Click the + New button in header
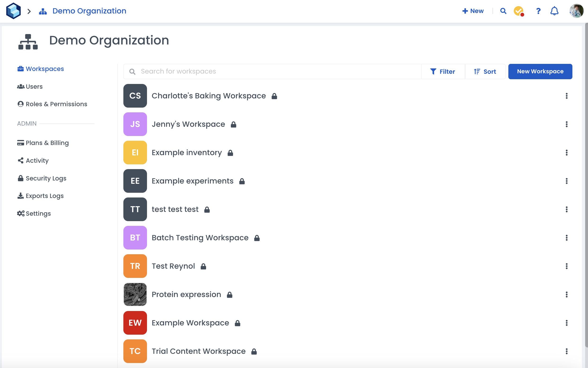This screenshot has width=588, height=368. [x=473, y=11]
